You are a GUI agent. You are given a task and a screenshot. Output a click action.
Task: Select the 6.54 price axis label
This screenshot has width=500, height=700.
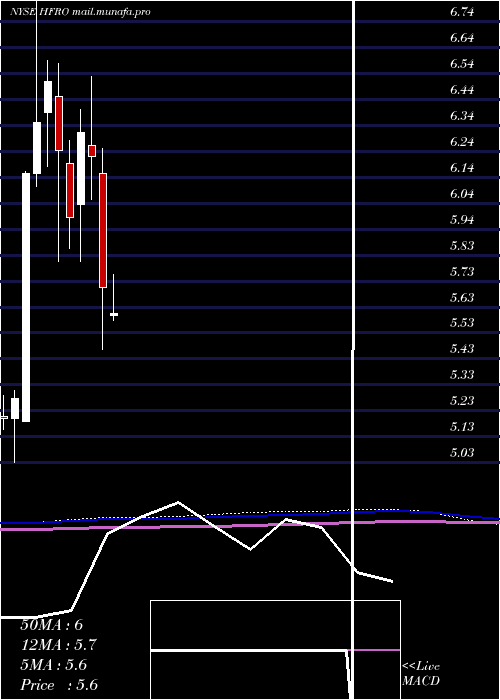462,64
